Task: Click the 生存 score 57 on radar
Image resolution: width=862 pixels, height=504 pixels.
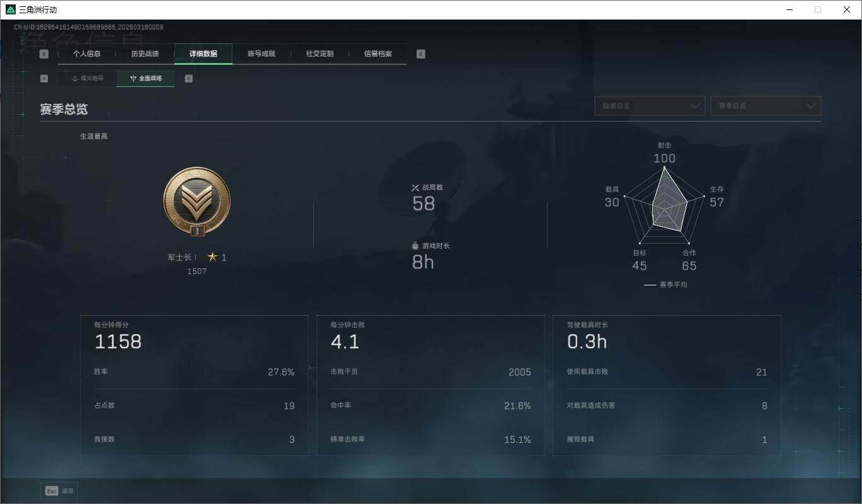Action: 717,202
